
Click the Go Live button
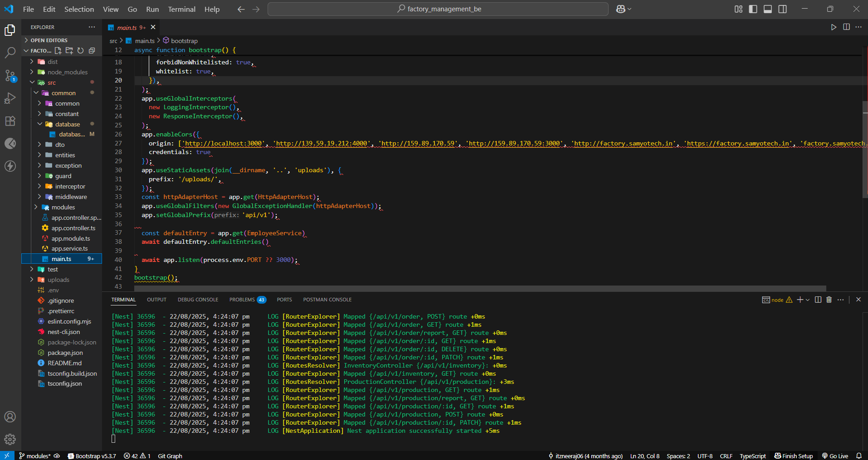tap(835, 456)
